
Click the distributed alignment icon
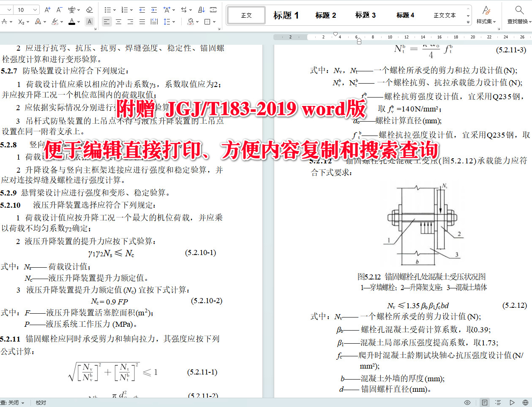[x=154, y=22]
